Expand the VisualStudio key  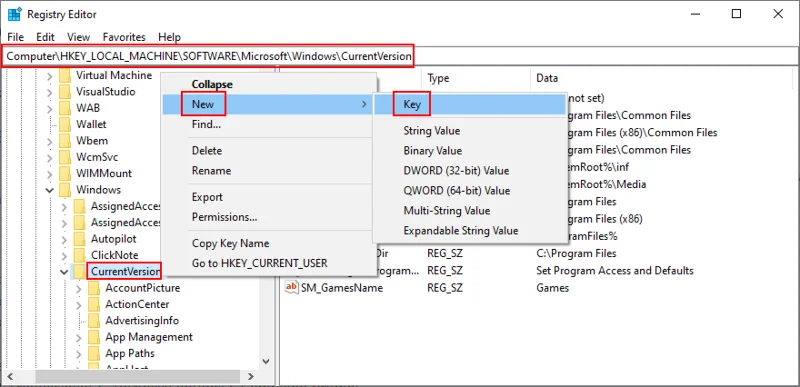coord(49,92)
